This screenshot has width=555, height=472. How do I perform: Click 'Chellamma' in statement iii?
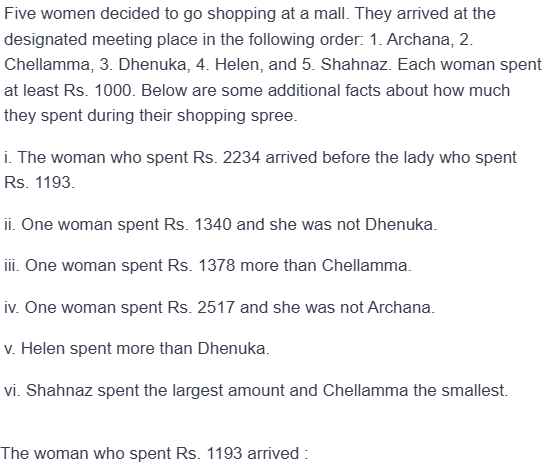(x=364, y=265)
